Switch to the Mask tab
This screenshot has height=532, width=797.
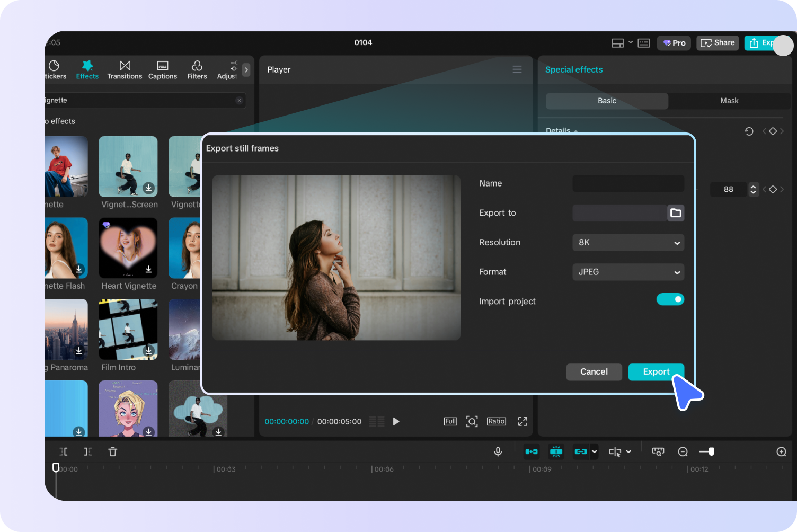point(729,101)
